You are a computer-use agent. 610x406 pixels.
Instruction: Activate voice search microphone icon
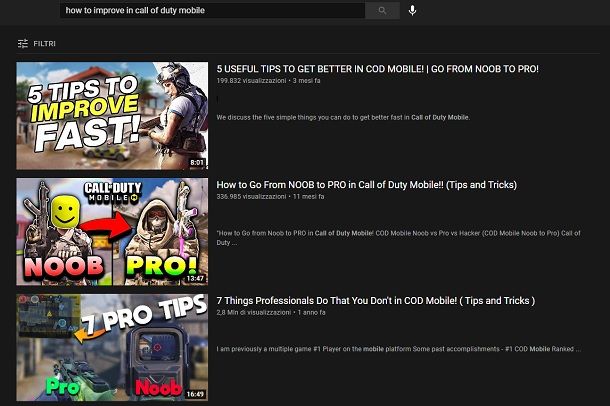pyautogui.click(x=412, y=10)
